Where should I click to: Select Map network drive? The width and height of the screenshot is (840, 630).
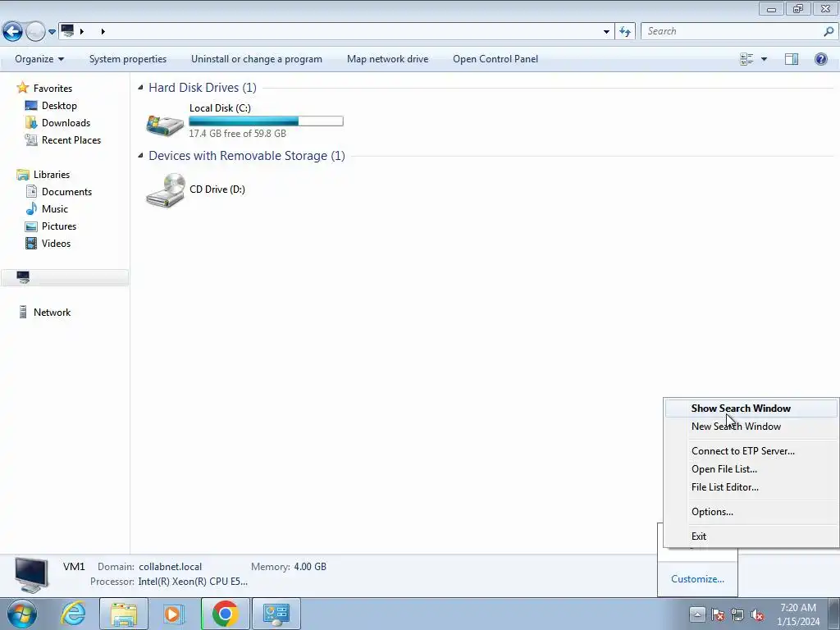click(x=387, y=59)
